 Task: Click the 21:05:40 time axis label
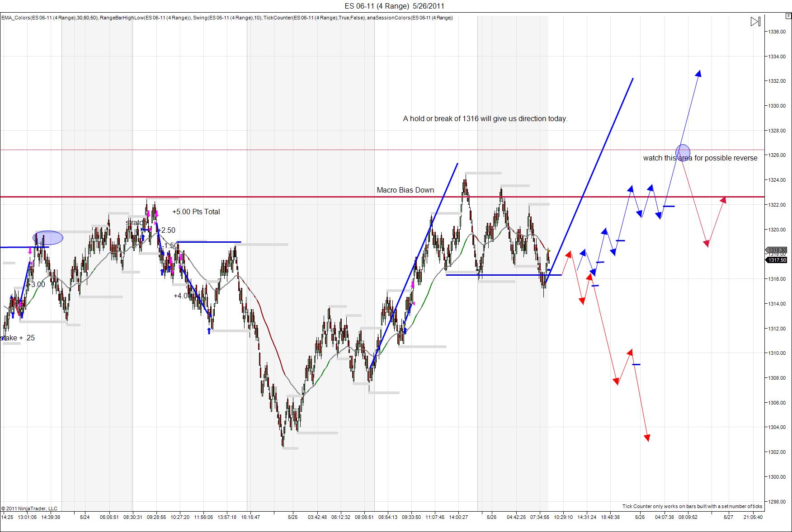click(753, 517)
